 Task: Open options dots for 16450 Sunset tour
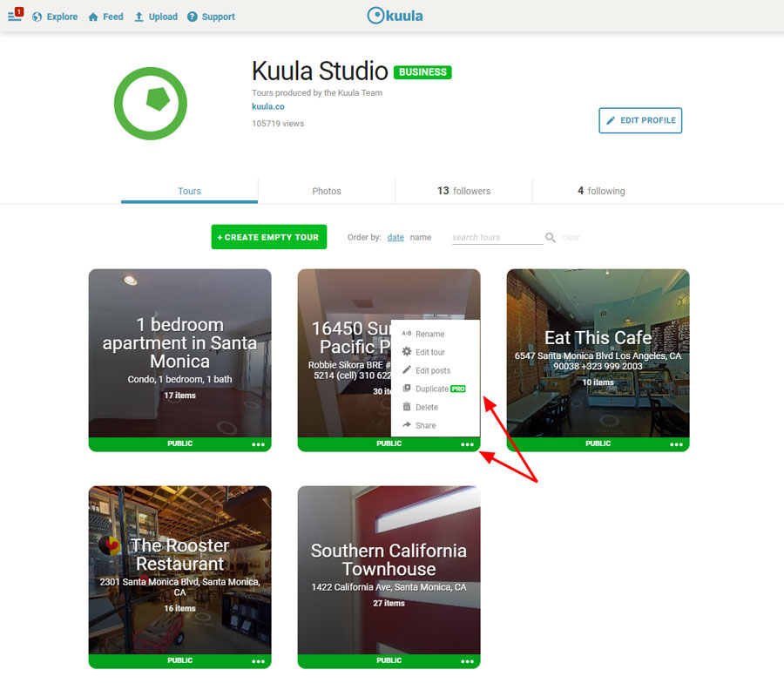click(467, 444)
